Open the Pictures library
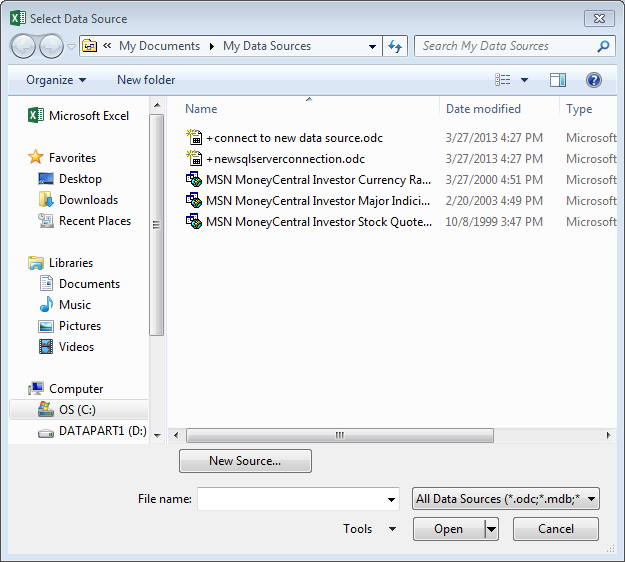This screenshot has height=562, width=625. click(x=70, y=326)
